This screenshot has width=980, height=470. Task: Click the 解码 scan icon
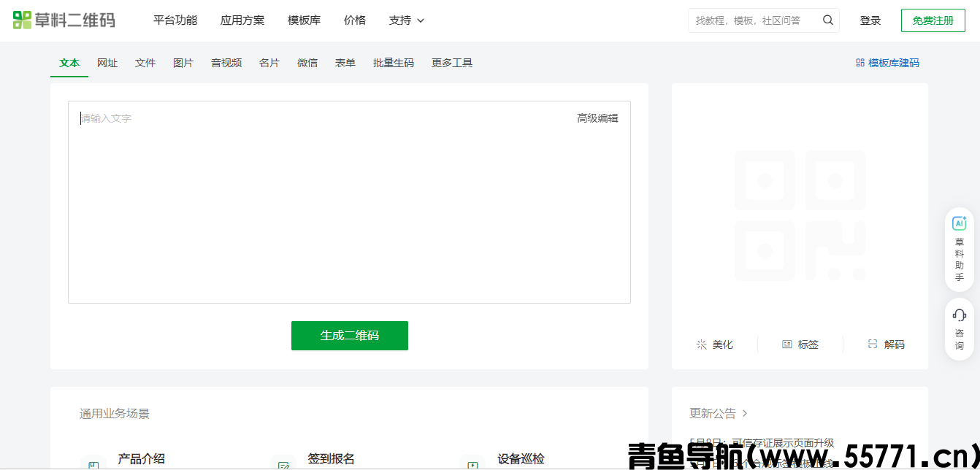872,344
